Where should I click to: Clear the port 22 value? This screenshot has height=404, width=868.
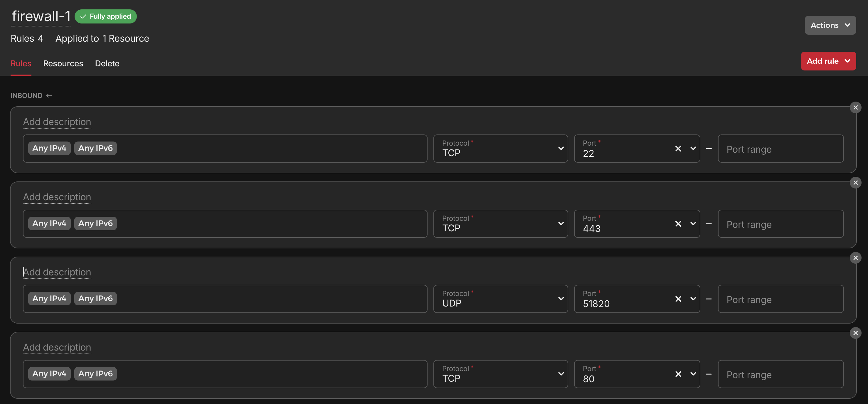(x=678, y=149)
